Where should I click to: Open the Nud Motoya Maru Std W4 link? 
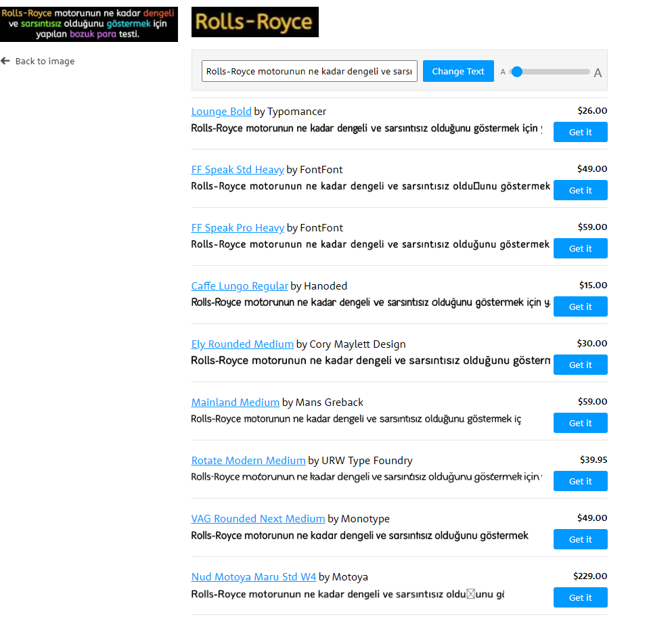pos(254,577)
